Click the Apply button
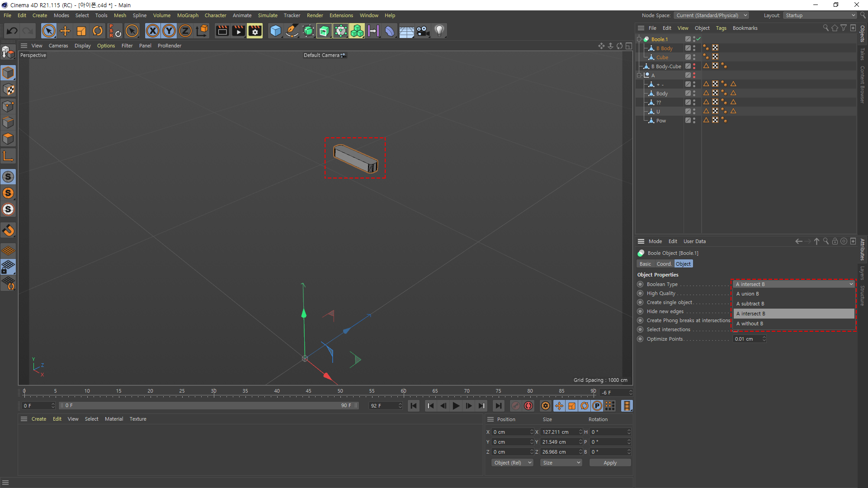This screenshot has width=868, height=488. (610, 463)
